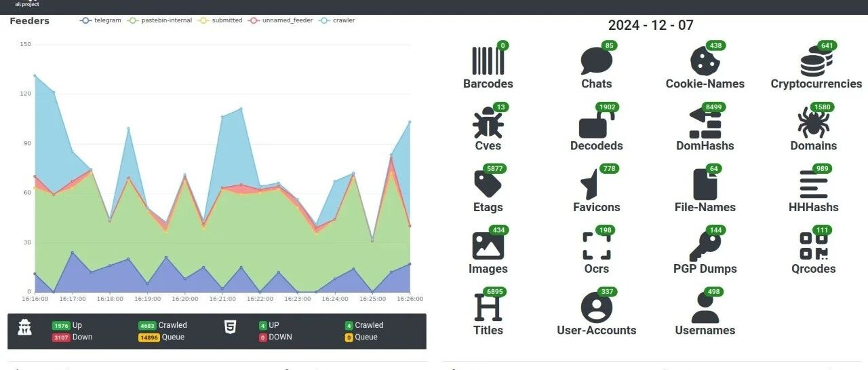Click the PGP Dumps label link
Viewport: 868px width, 370px height.
pos(705,269)
